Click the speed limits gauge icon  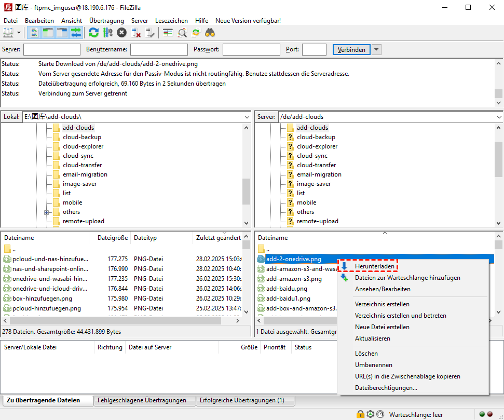pos(380,414)
